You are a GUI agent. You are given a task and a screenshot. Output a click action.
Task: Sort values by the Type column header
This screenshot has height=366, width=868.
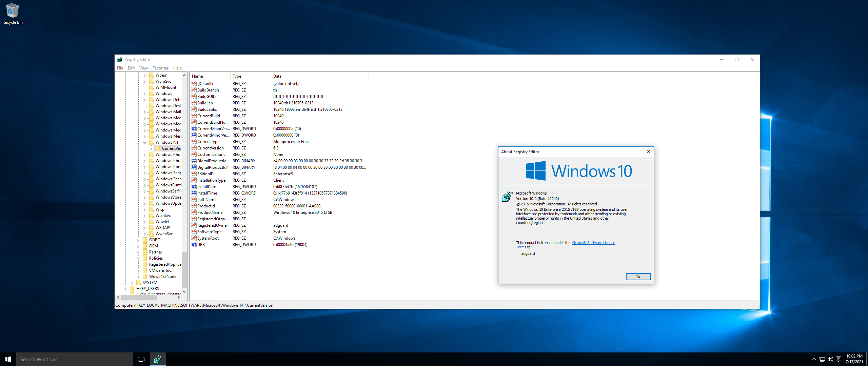pos(251,76)
